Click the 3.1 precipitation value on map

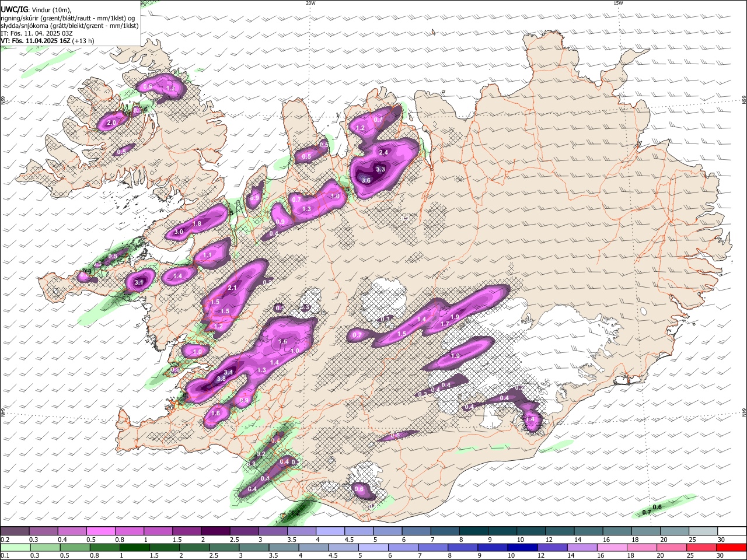(139, 282)
